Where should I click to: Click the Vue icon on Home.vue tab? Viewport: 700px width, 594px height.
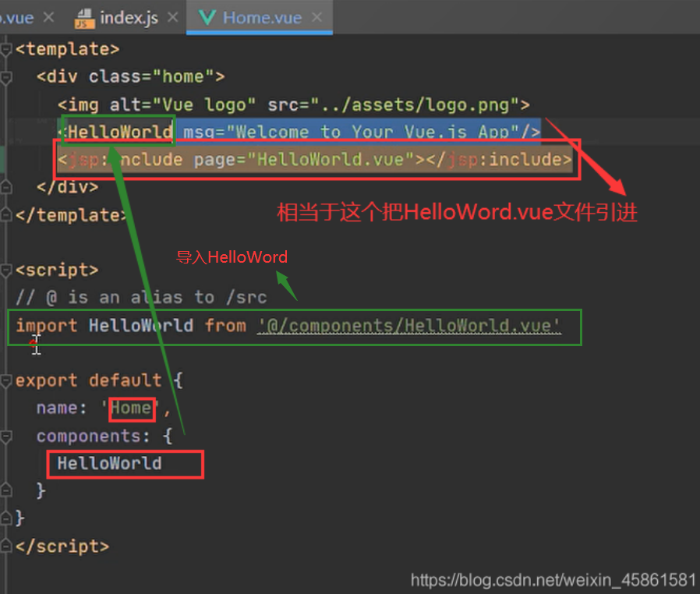(x=207, y=18)
